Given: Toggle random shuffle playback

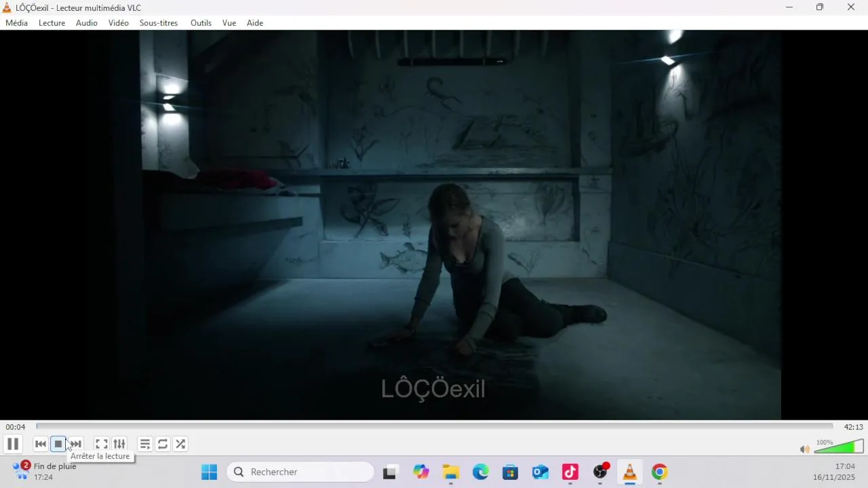Looking at the screenshot, I should 180,444.
